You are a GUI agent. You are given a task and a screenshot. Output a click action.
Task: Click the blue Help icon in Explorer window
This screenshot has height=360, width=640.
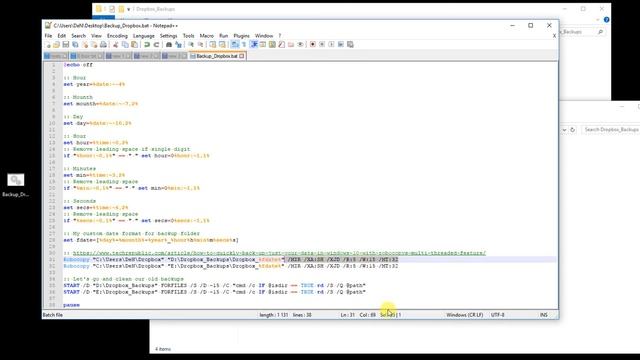pyautogui.click(x=607, y=20)
